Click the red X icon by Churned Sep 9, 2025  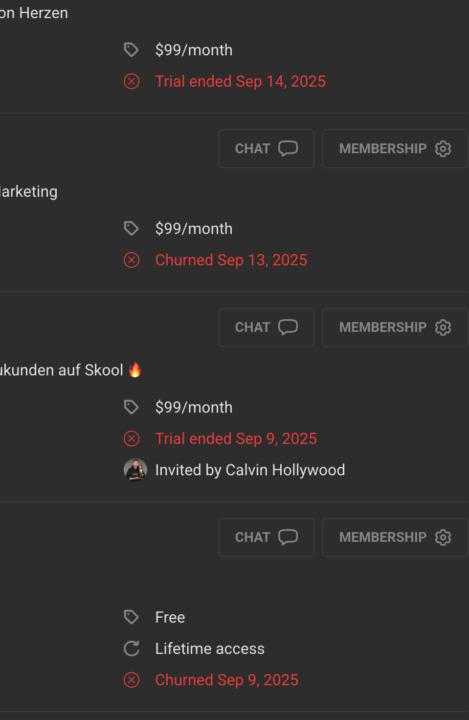point(131,680)
